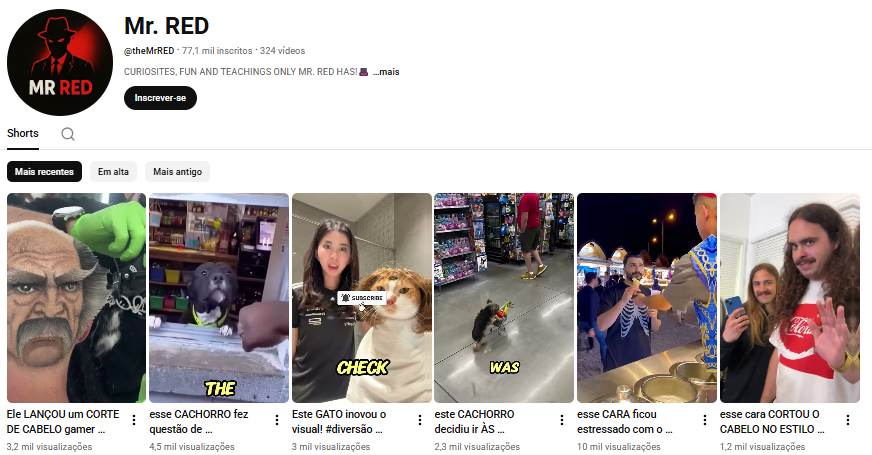
Task: Click the '3,2 mil visualizações' view count
Action: 49,447
